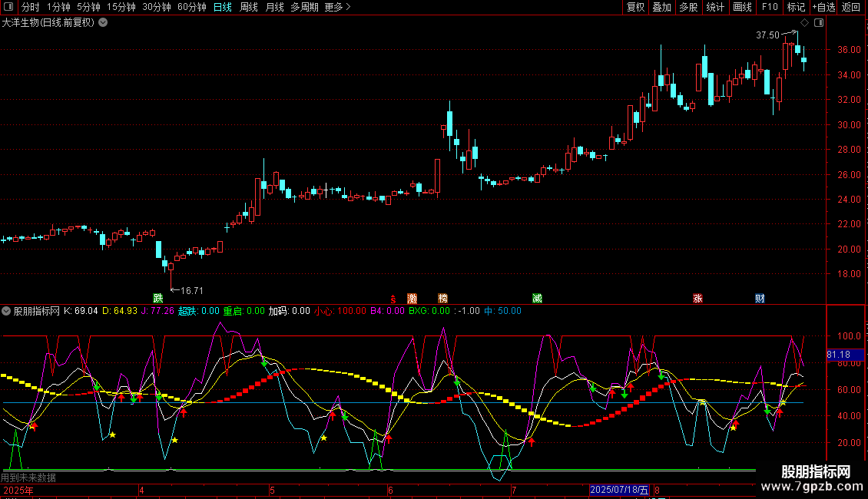Click the green 跌 event marker icon
This screenshot has width=868, height=499.
(158, 298)
